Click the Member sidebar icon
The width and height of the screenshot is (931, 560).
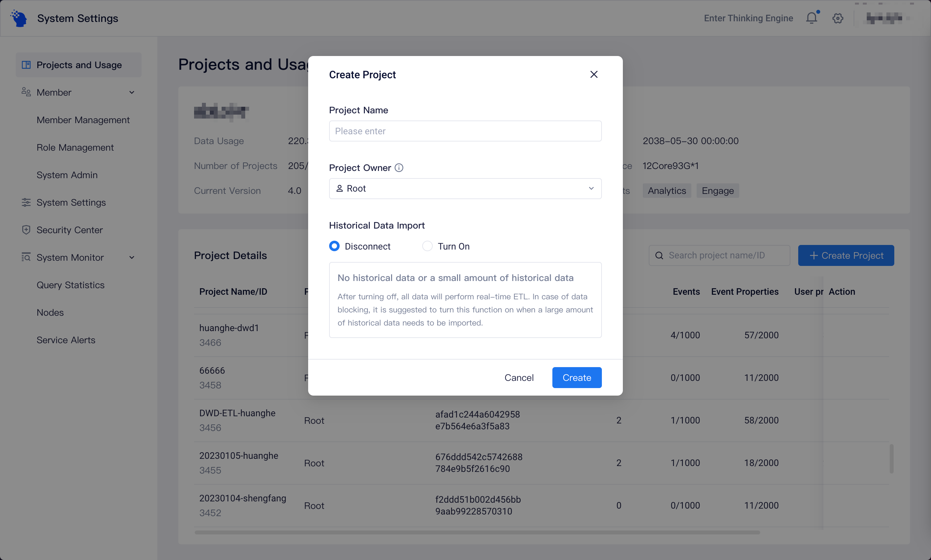coord(25,92)
